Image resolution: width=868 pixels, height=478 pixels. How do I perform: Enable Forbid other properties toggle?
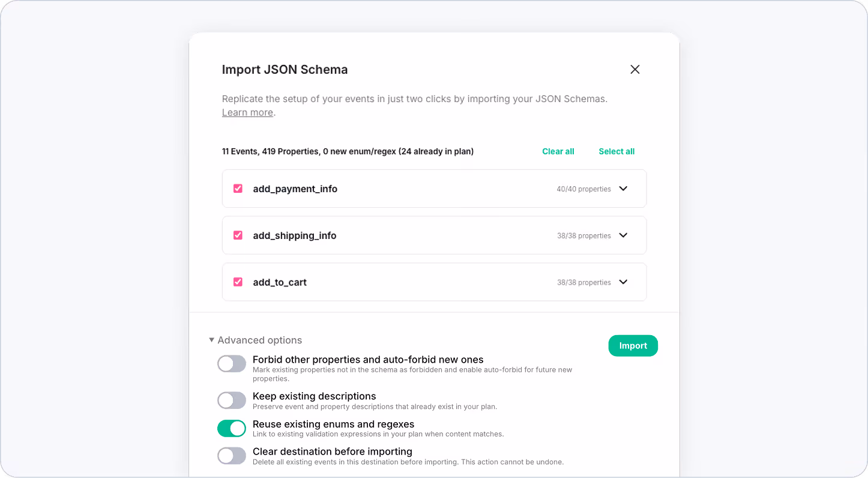232,364
